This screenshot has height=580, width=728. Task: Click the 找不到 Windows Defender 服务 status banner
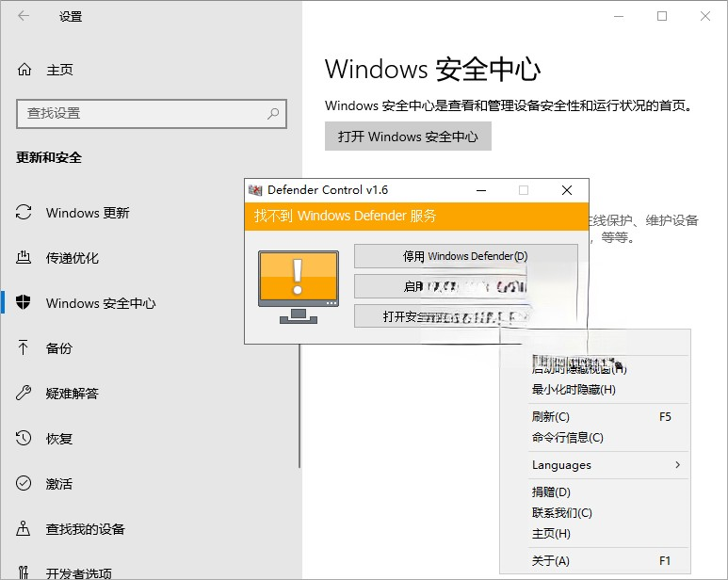[416, 216]
